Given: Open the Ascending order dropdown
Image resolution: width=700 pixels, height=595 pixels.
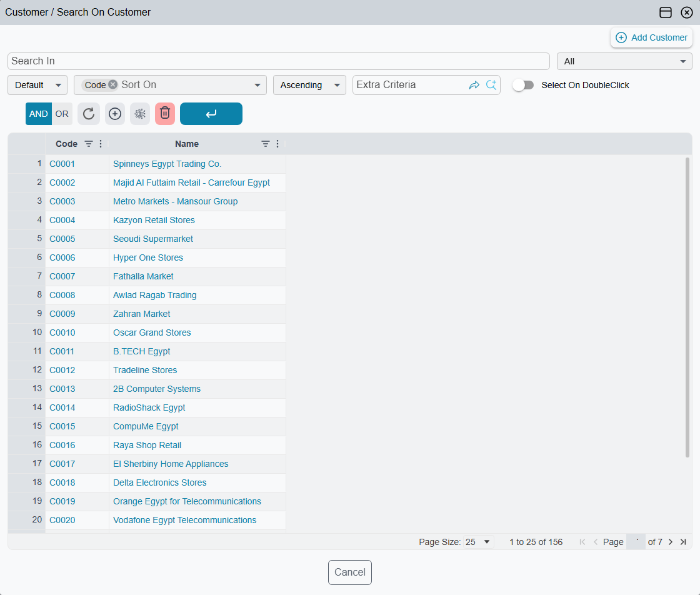Looking at the screenshot, I should coord(309,85).
